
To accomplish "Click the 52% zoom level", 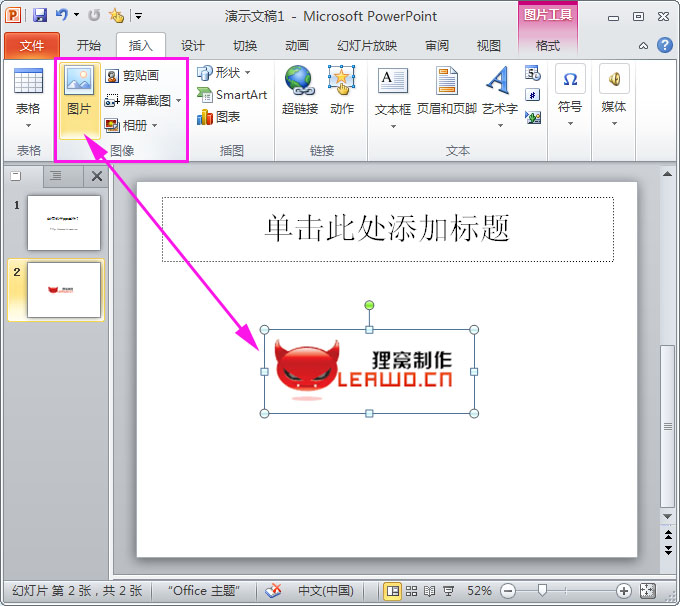I will (479, 590).
